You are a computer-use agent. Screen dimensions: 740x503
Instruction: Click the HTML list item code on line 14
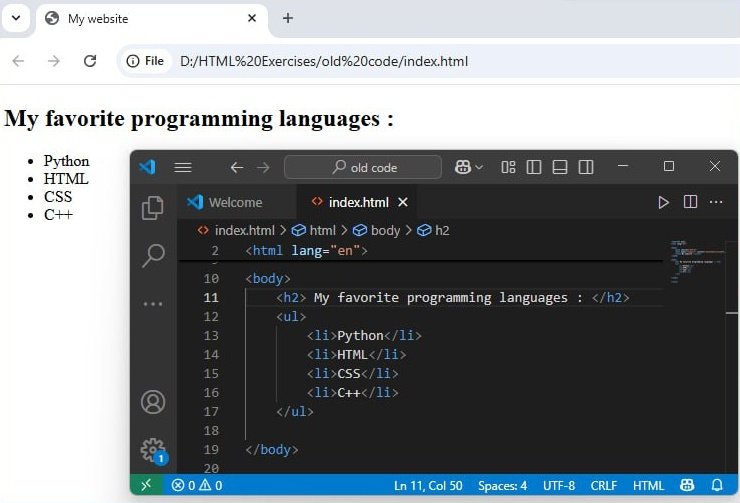point(356,354)
